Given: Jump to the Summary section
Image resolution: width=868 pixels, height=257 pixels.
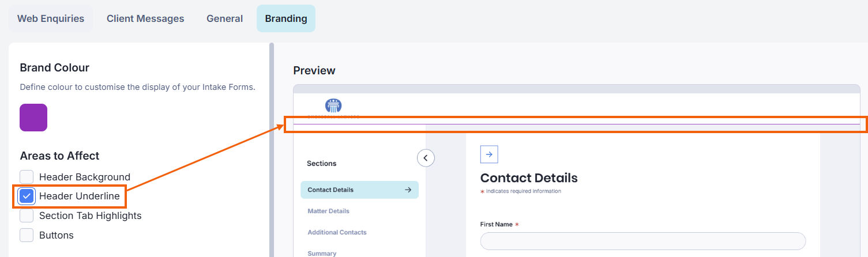Looking at the screenshot, I should [322, 254].
